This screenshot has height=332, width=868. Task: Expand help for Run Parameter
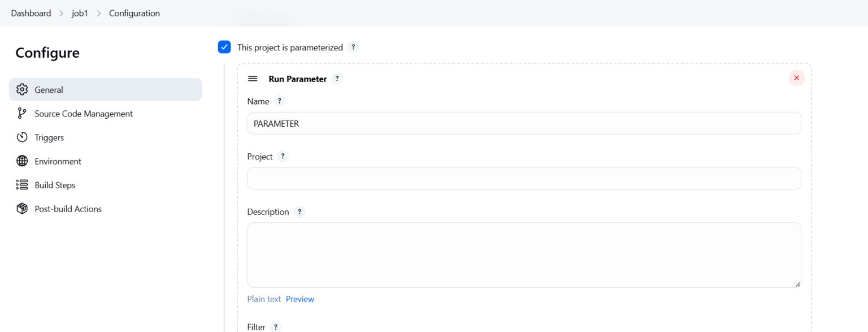[337, 79]
